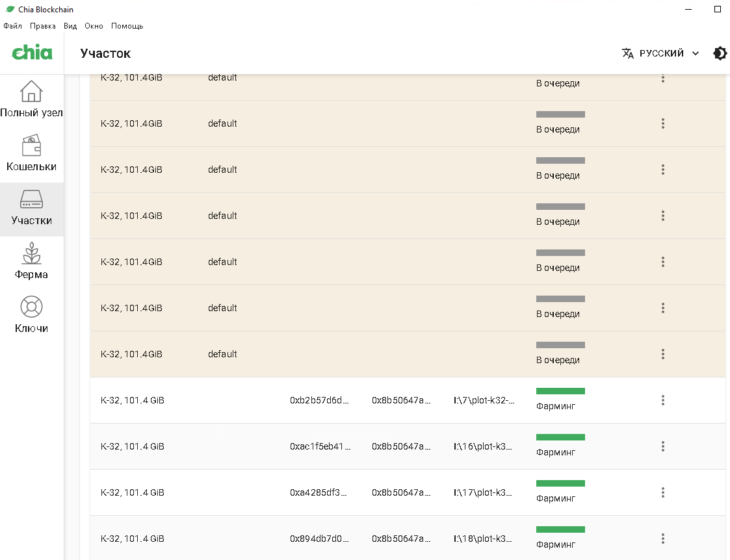The image size is (730, 560).
Task: Open three-dots menu for plot 0xac1f5eb41
Action: pos(663,446)
